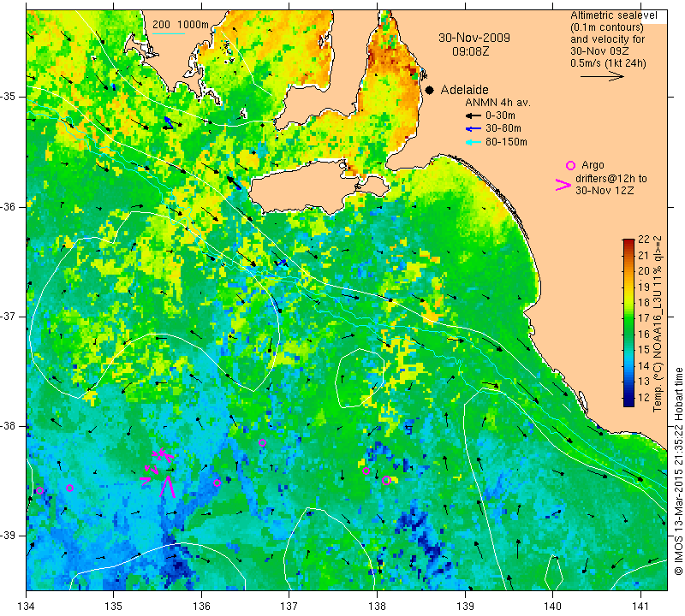Click the longitude 141 axis label
Viewport: 685px width, 616px height.
point(640,606)
